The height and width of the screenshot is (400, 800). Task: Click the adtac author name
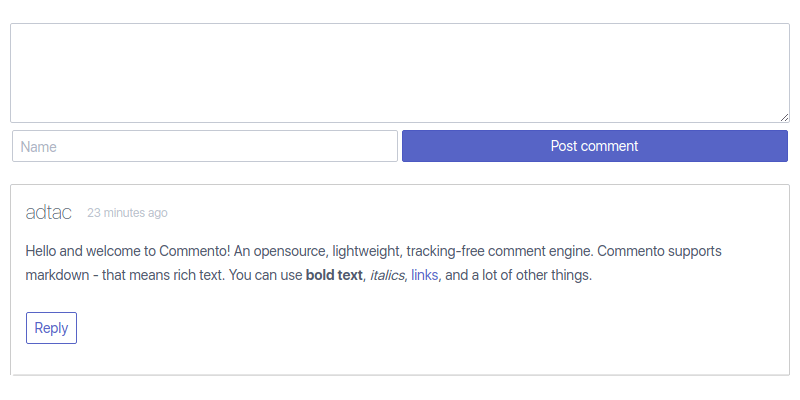coord(48,212)
